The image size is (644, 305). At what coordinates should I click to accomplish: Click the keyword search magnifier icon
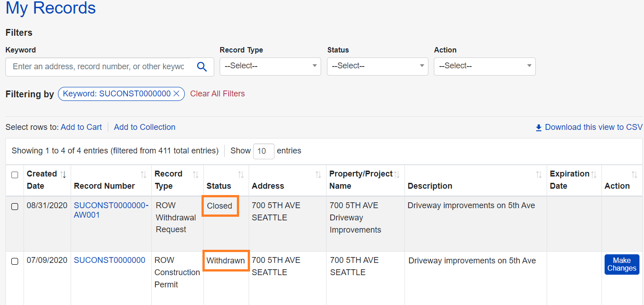click(x=202, y=67)
